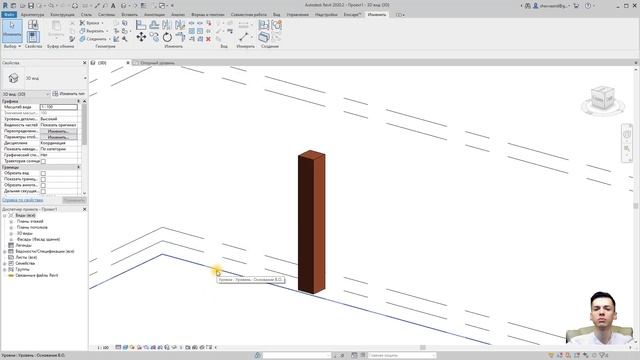Open the 3D вид type selector dropdown

(85, 78)
